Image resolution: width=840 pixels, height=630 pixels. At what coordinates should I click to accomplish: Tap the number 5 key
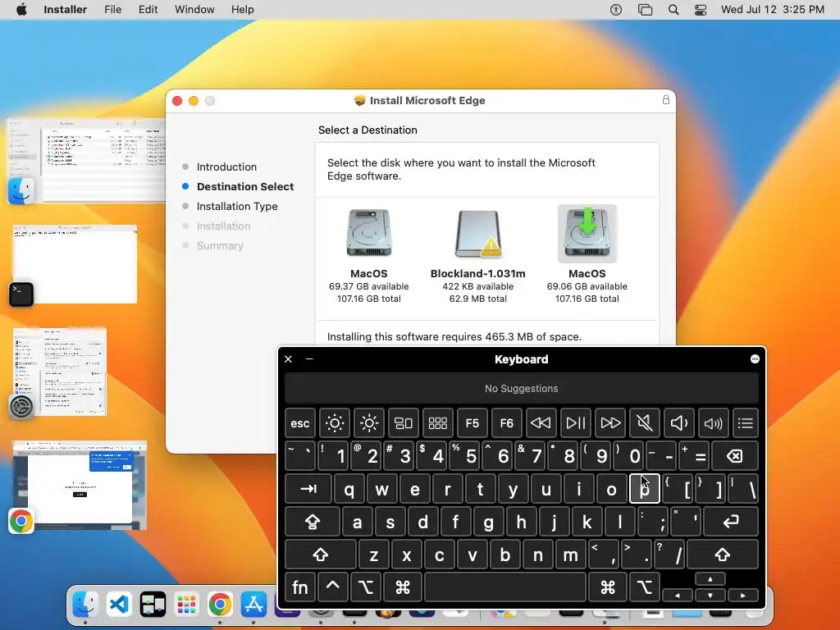pyautogui.click(x=464, y=456)
